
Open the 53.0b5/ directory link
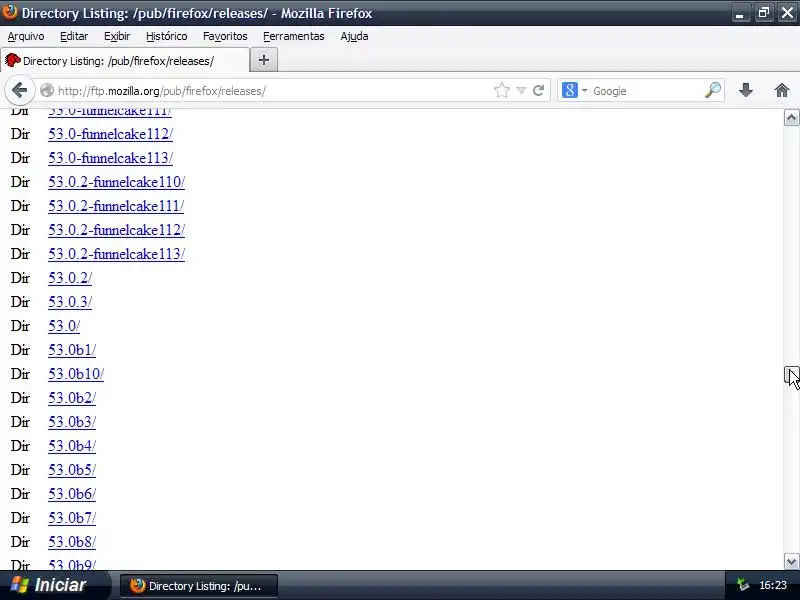coord(72,469)
